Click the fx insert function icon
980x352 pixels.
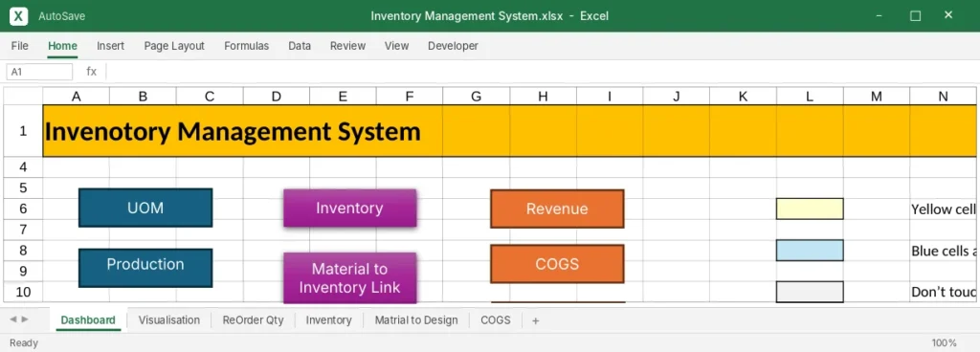pos(91,72)
